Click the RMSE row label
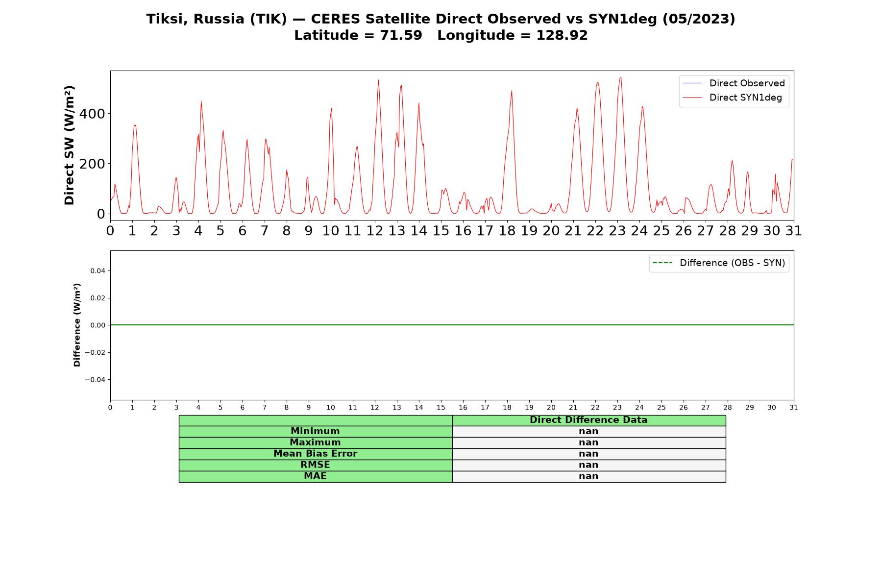Screen dimensions: 882x588 coord(315,465)
